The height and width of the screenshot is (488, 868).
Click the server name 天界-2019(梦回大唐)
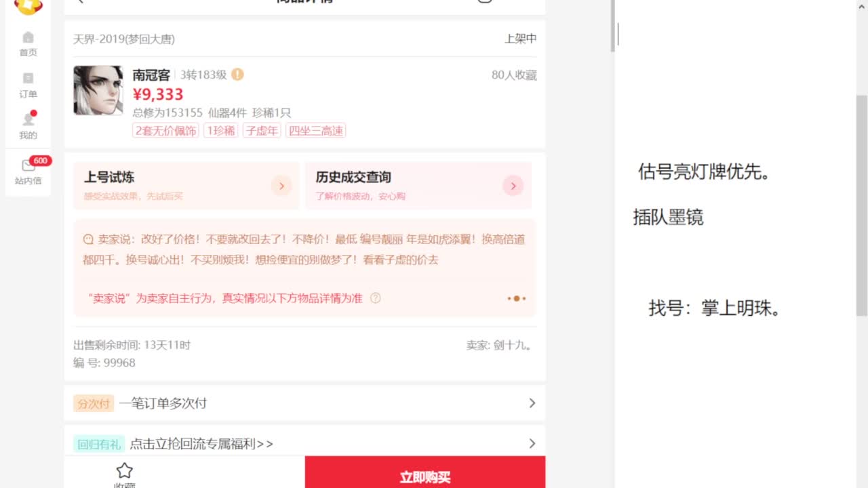click(x=124, y=39)
